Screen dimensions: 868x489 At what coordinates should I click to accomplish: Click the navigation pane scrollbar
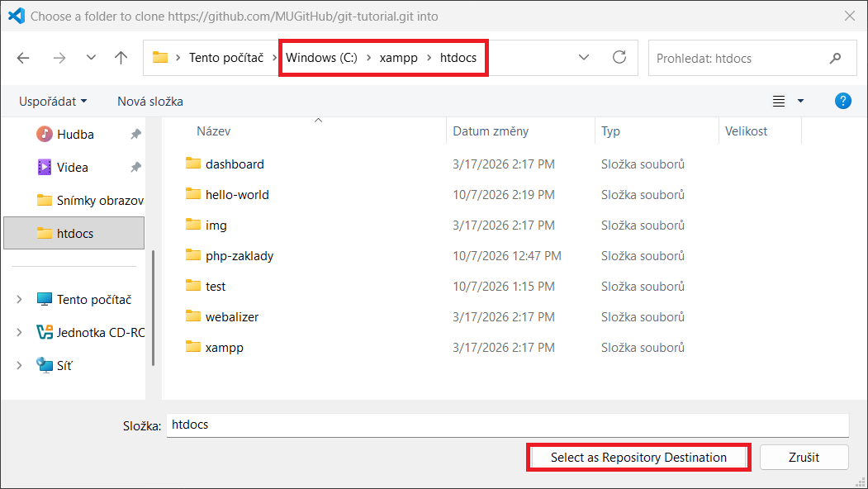pos(153,308)
